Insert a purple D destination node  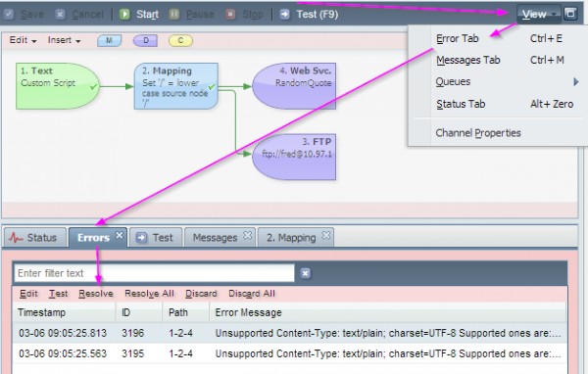pos(145,40)
